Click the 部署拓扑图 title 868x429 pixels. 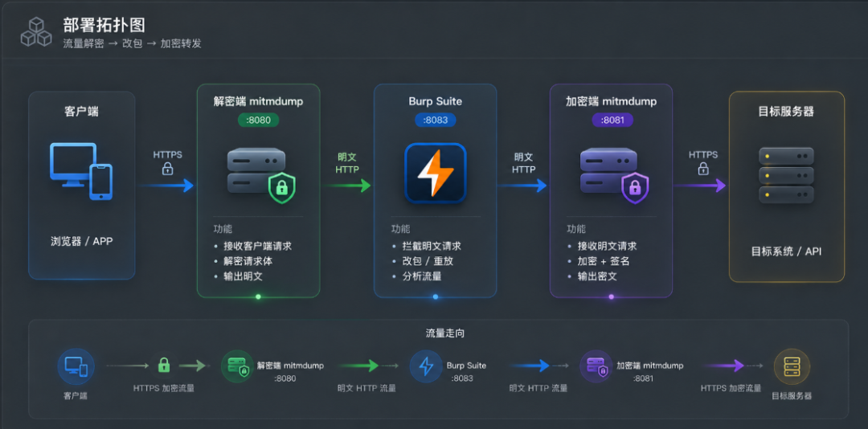(x=104, y=25)
